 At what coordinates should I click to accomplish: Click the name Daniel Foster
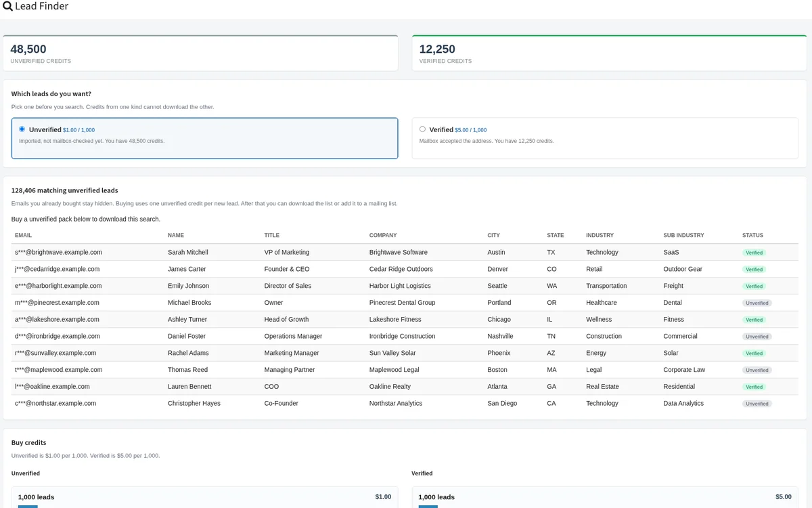pyautogui.click(x=187, y=336)
